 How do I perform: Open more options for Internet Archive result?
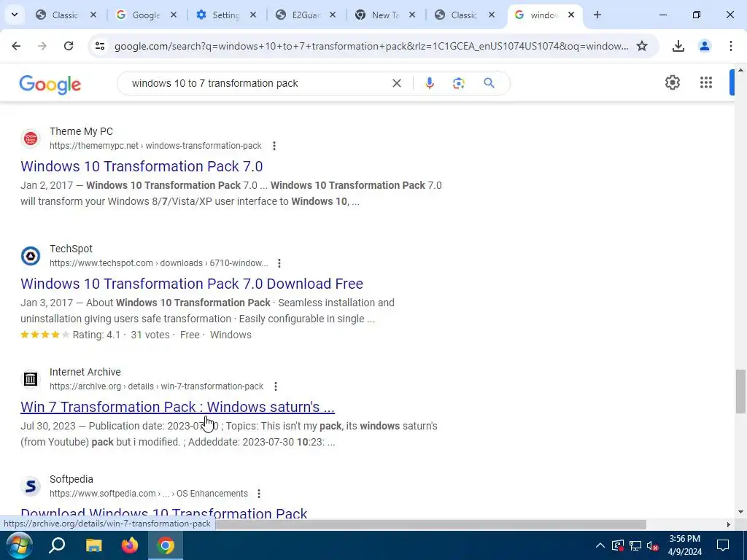(x=275, y=386)
